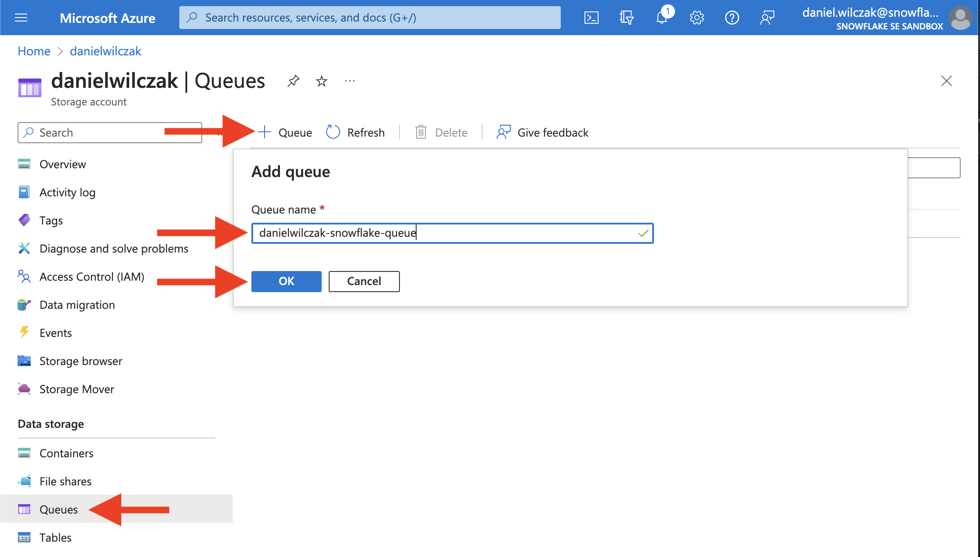Open Diagnose and solve problems
Image resolution: width=980 pixels, height=557 pixels.
point(113,249)
